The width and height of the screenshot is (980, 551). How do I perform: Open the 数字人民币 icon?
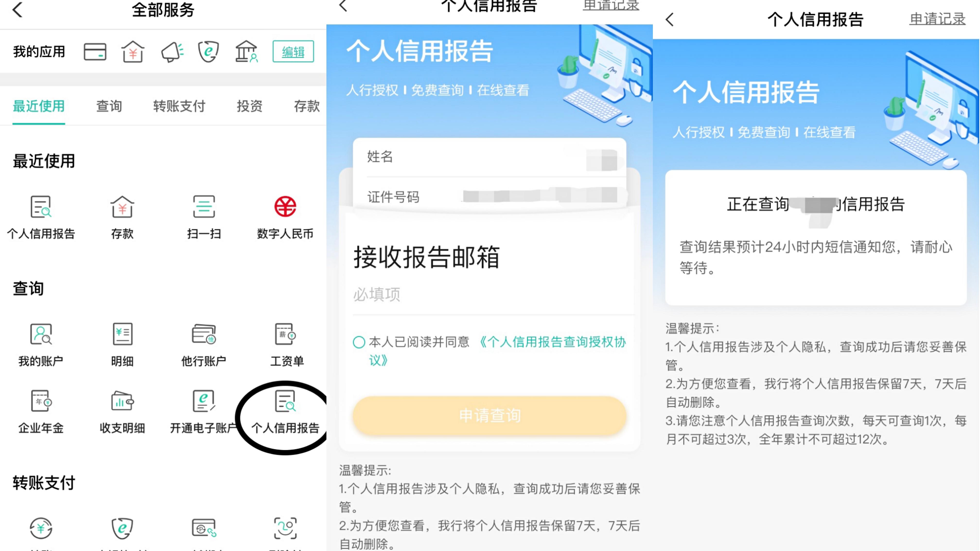(x=285, y=217)
